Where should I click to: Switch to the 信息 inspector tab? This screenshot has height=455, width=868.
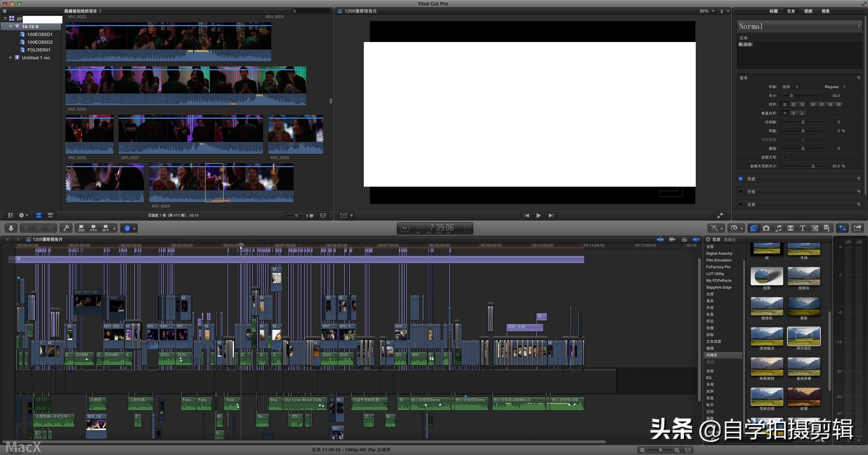pos(825,11)
